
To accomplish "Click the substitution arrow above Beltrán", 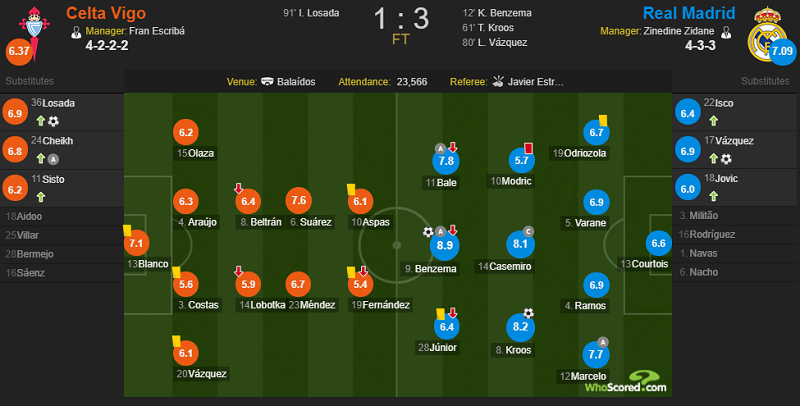I will click(238, 188).
